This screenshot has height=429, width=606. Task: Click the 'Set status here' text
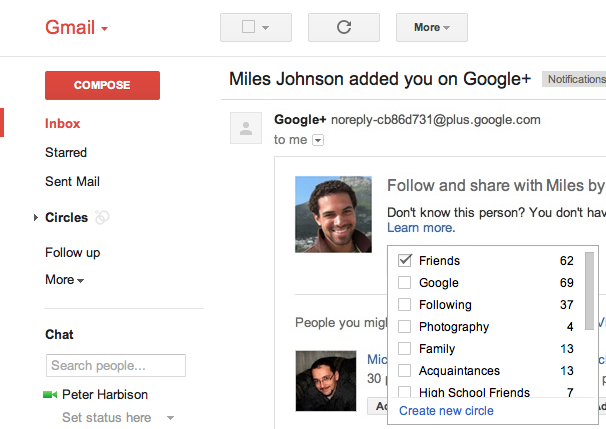107,417
